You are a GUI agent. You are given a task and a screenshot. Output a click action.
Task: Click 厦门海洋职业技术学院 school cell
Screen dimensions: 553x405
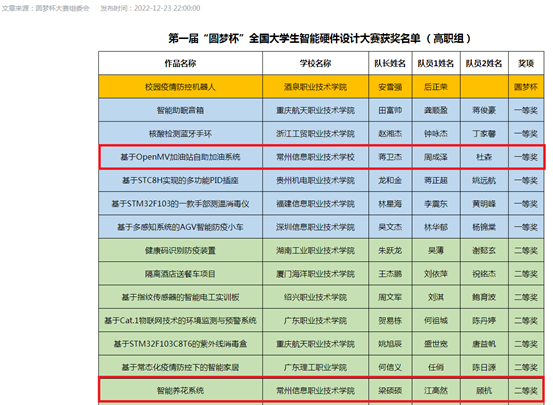[x=315, y=274]
